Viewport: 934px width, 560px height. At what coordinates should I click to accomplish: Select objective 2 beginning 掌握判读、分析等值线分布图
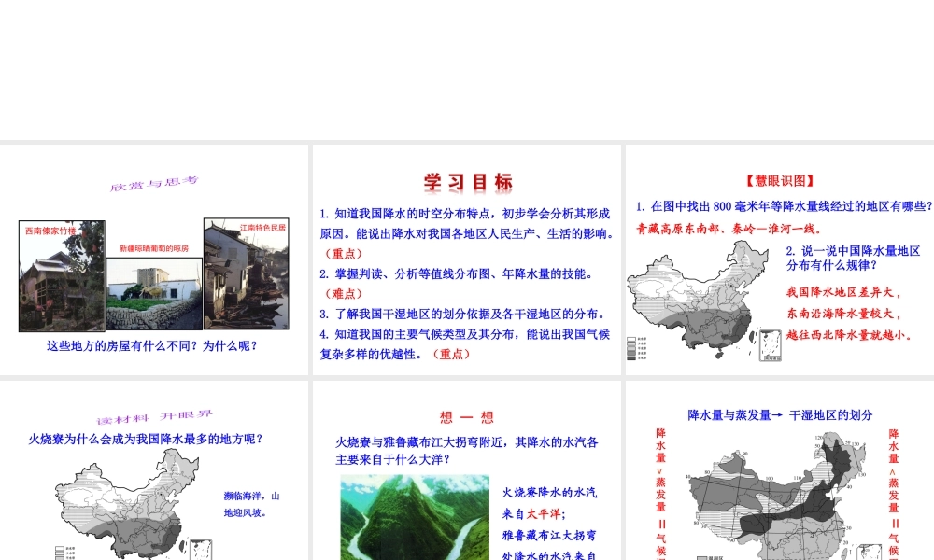(x=457, y=273)
